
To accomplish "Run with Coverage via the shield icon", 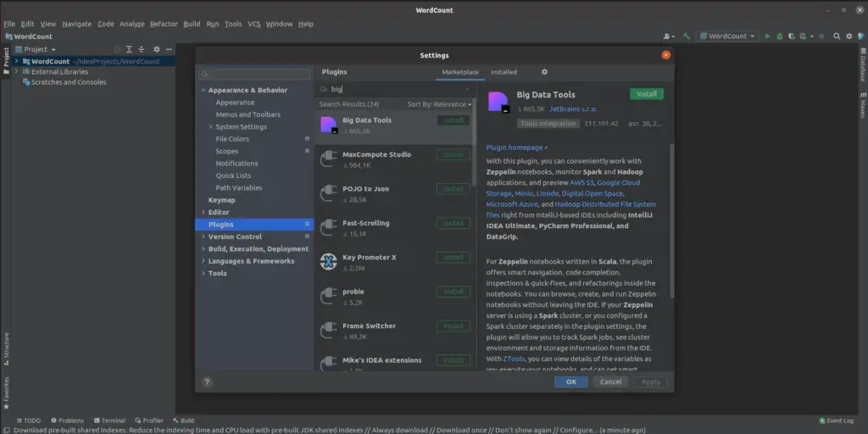I will tap(792, 36).
